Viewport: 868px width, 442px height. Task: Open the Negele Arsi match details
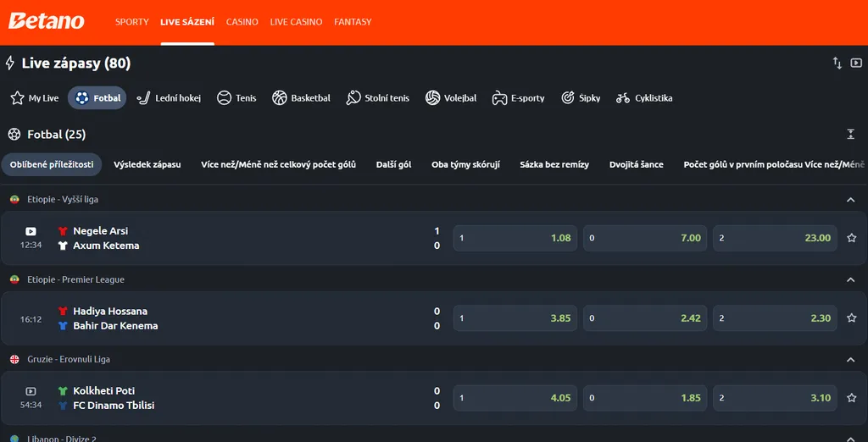(100, 230)
